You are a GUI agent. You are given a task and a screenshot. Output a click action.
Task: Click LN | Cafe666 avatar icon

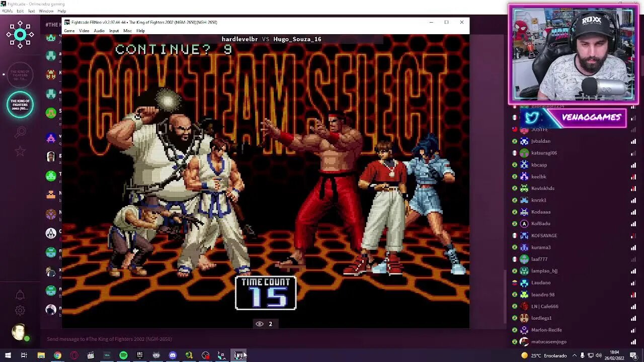pyautogui.click(x=524, y=306)
